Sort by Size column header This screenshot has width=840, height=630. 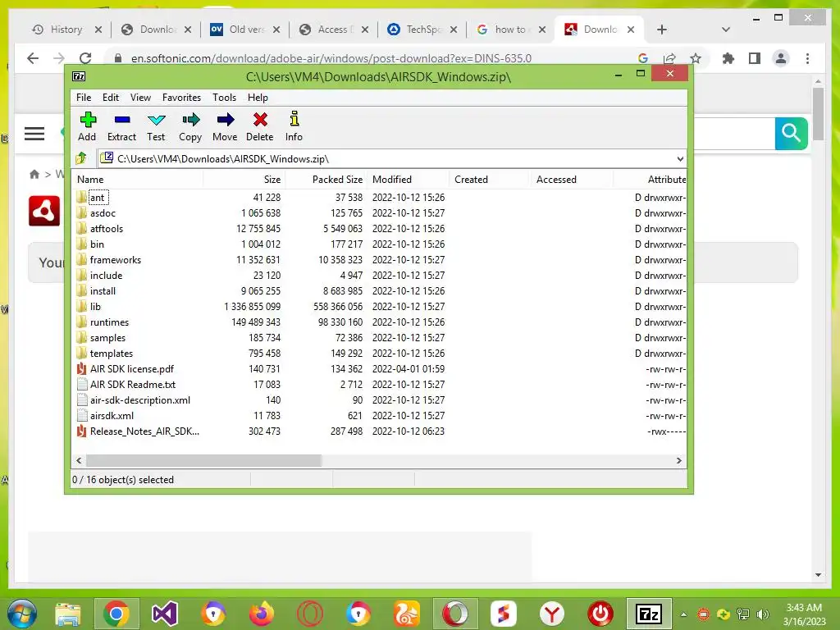click(244, 180)
